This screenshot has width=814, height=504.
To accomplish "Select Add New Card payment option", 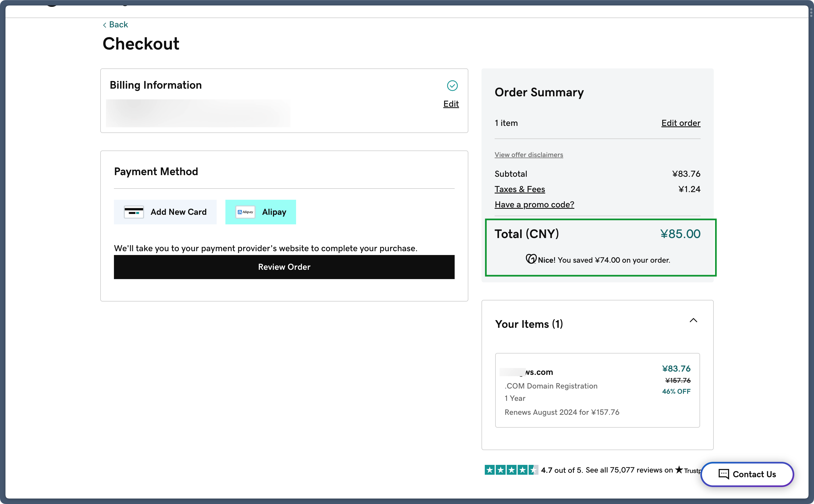I will coord(165,212).
